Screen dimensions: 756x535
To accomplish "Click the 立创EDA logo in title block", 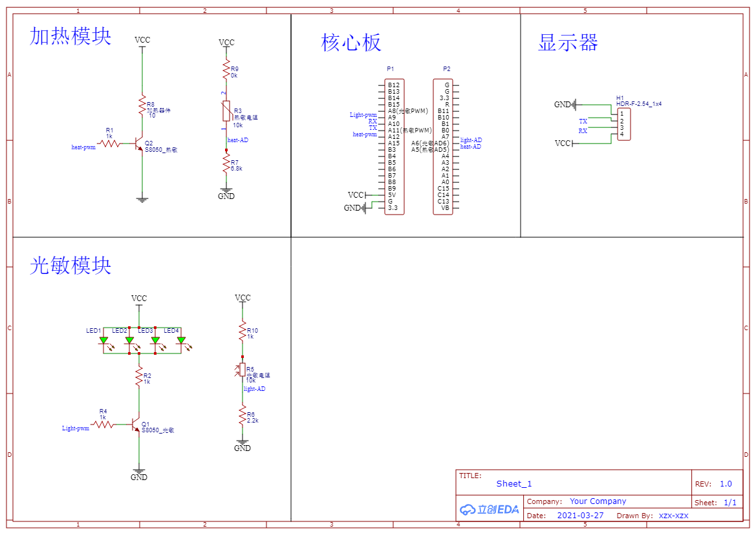I will [x=490, y=509].
